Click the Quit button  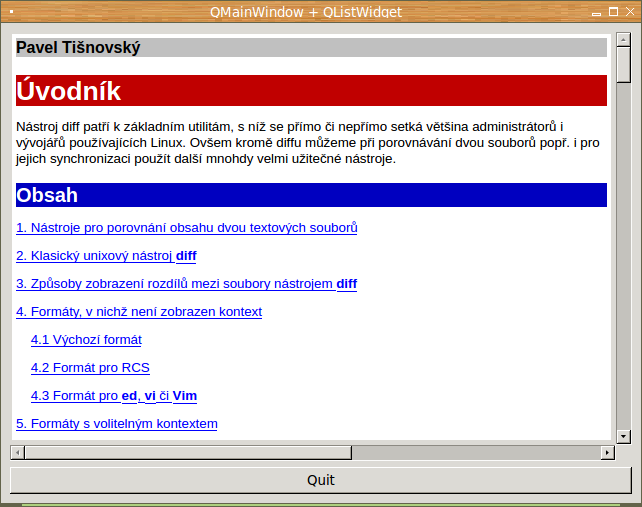pyautogui.click(x=321, y=480)
